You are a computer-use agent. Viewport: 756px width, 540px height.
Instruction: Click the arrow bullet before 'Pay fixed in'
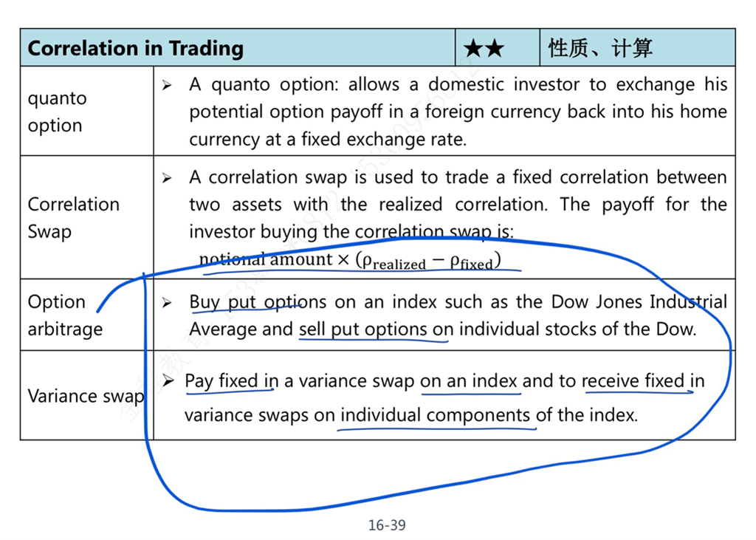[x=168, y=380]
